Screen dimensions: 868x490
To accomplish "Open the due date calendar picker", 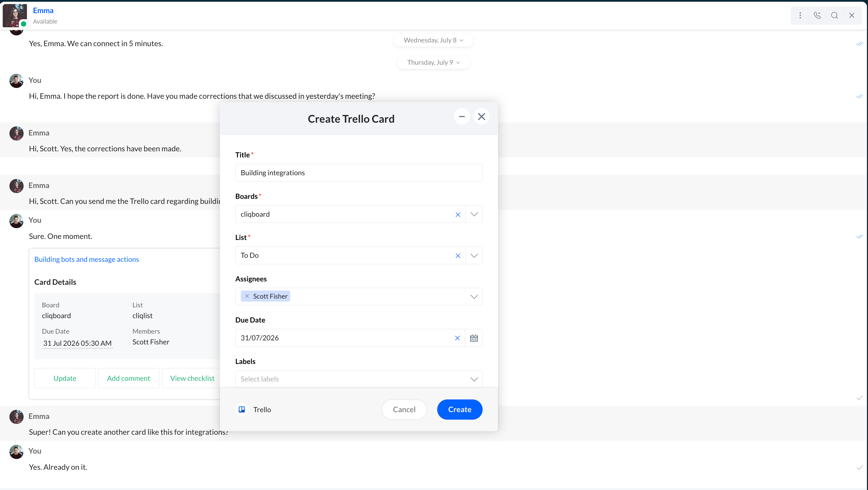I will click(x=474, y=338).
